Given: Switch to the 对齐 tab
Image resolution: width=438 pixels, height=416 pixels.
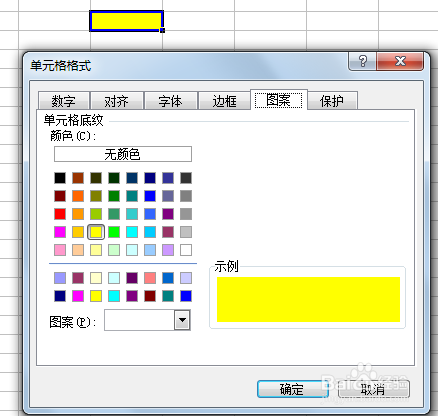Looking at the screenshot, I should [x=117, y=101].
